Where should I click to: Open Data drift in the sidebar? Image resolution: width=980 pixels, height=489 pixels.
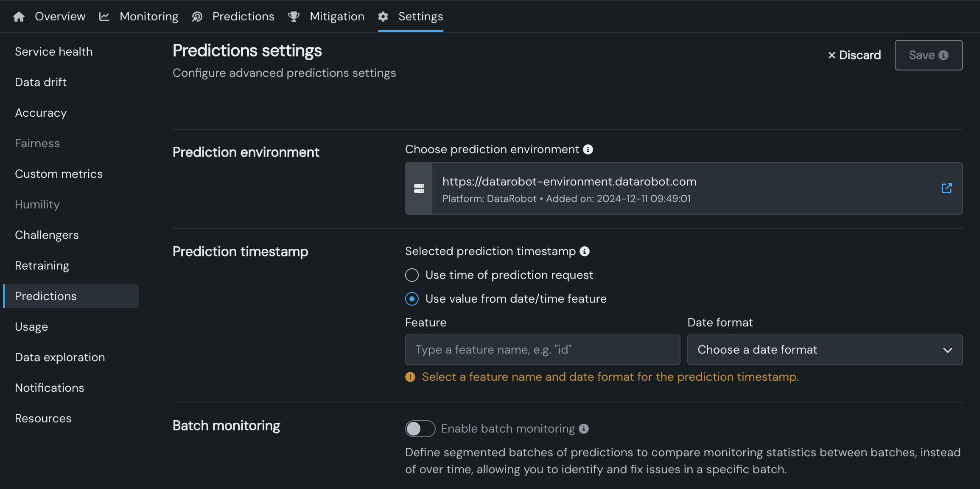(41, 82)
